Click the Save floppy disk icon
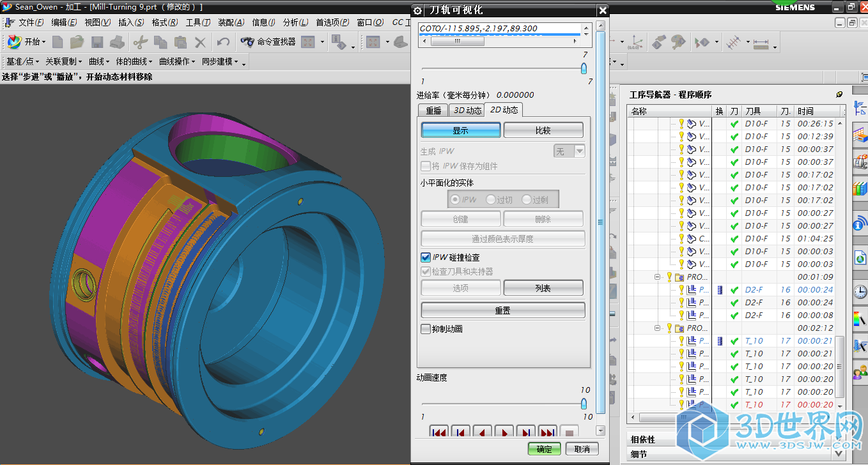This screenshot has height=465, width=868. pos(97,42)
